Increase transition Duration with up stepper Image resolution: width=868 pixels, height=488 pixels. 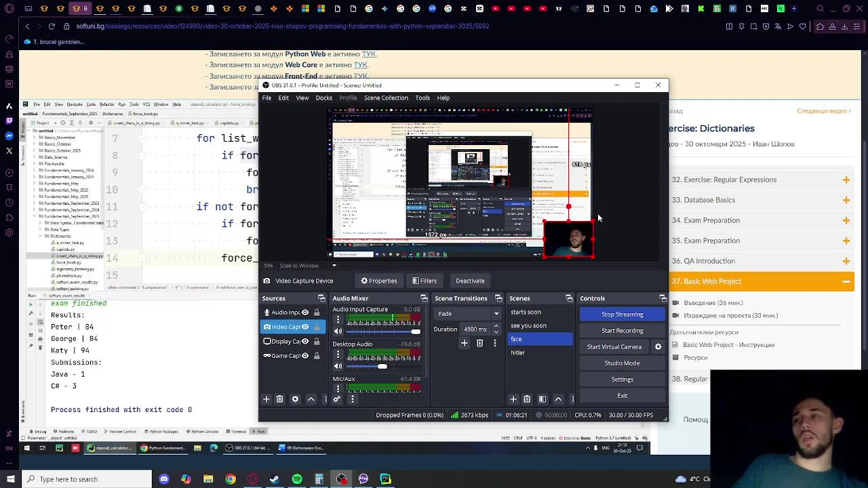click(496, 327)
